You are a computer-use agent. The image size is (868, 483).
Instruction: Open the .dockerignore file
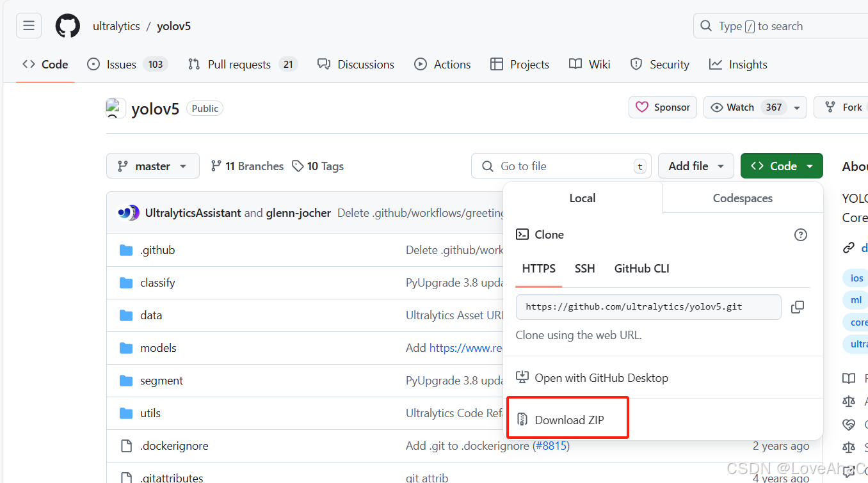tap(174, 446)
